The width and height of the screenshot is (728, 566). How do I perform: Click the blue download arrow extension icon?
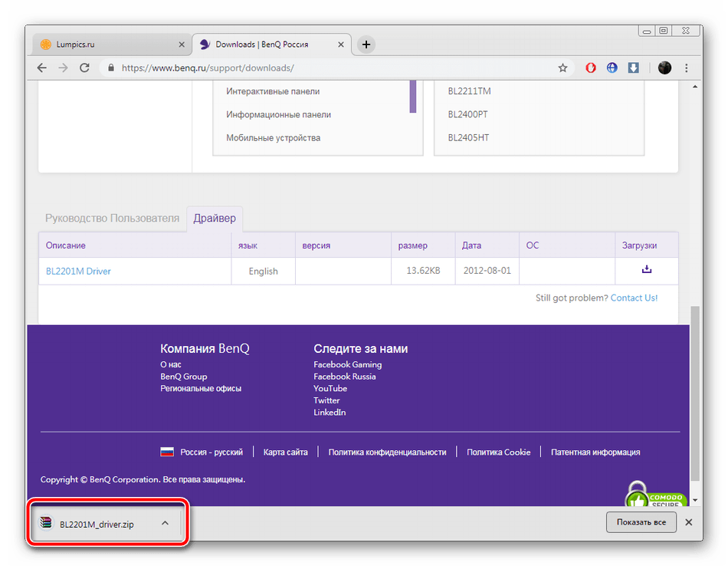coord(634,67)
